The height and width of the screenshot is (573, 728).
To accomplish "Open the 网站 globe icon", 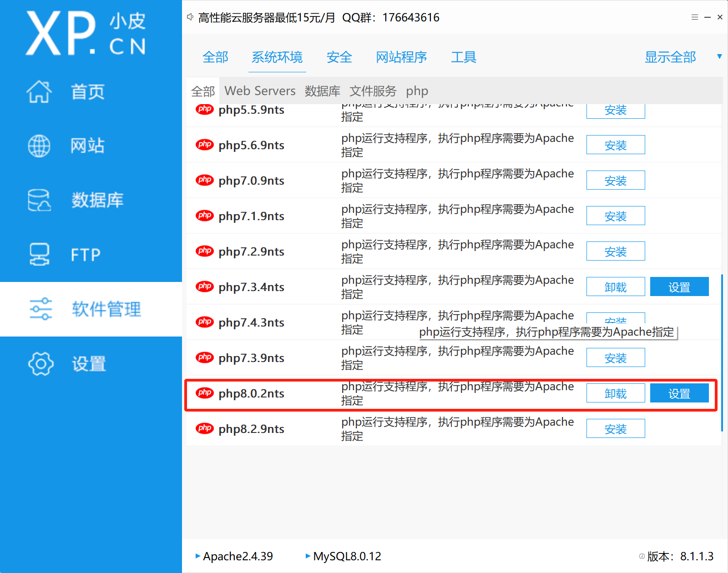I will pos(39,146).
